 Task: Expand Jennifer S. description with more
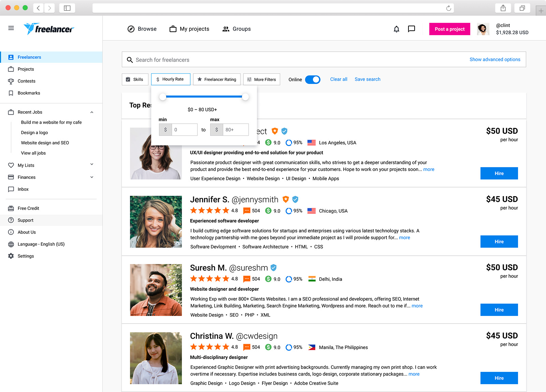pyautogui.click(x=404, y=238)
